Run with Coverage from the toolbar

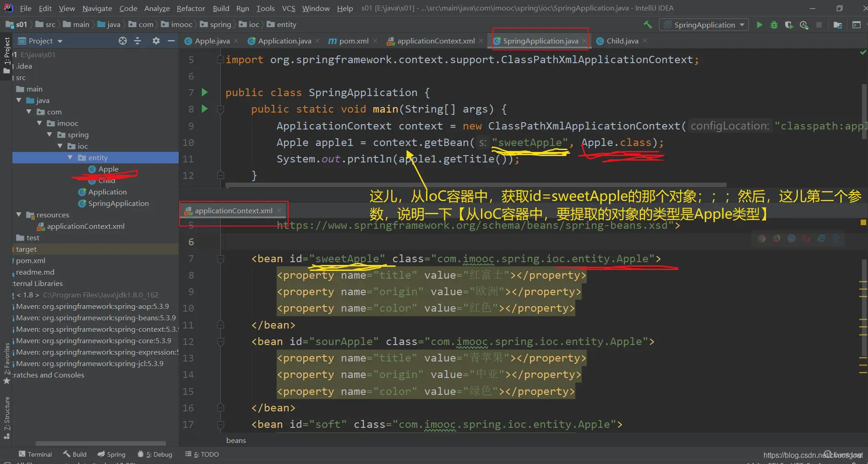tap(789, 25)
